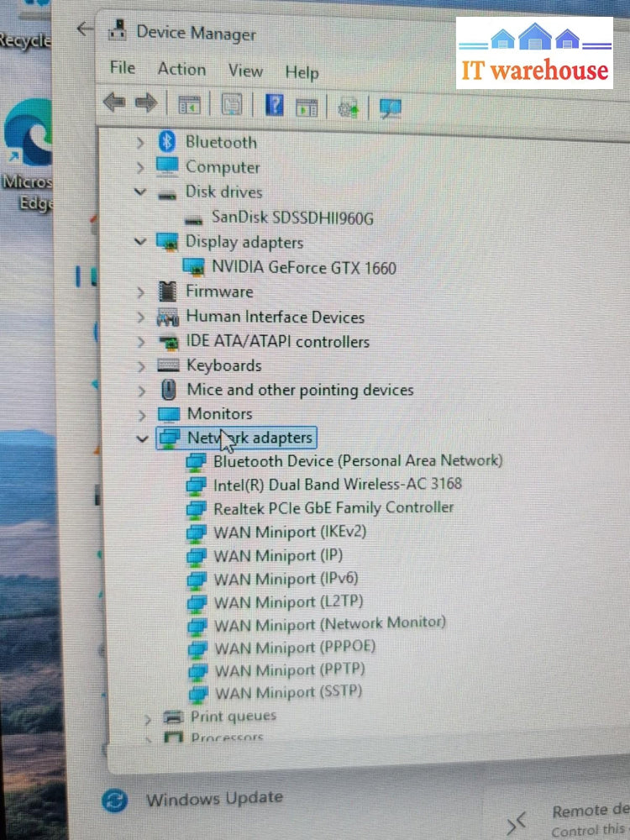Click the Firmware chip icon
The height and width of the screenshot is (840, 630).
tap(168, 291)
